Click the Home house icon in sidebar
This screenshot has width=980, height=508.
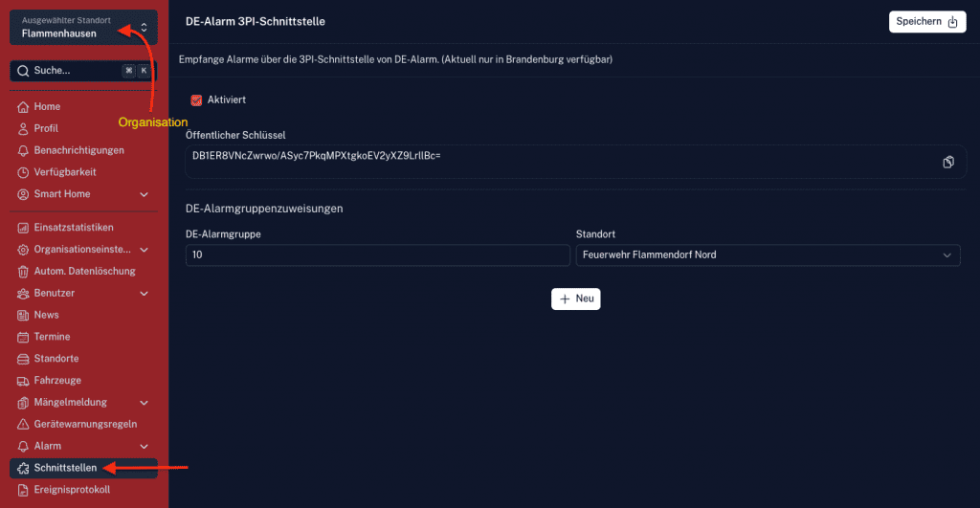[24, 106]
